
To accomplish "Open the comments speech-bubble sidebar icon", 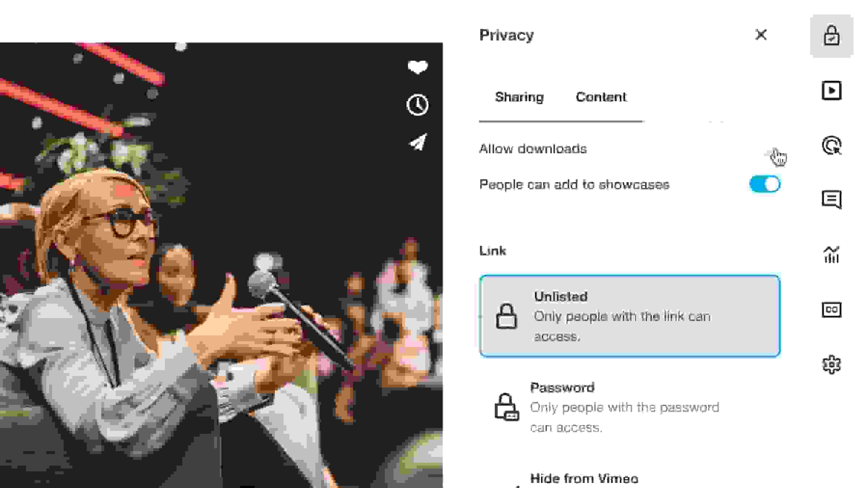I will click(x=831, y=200).
